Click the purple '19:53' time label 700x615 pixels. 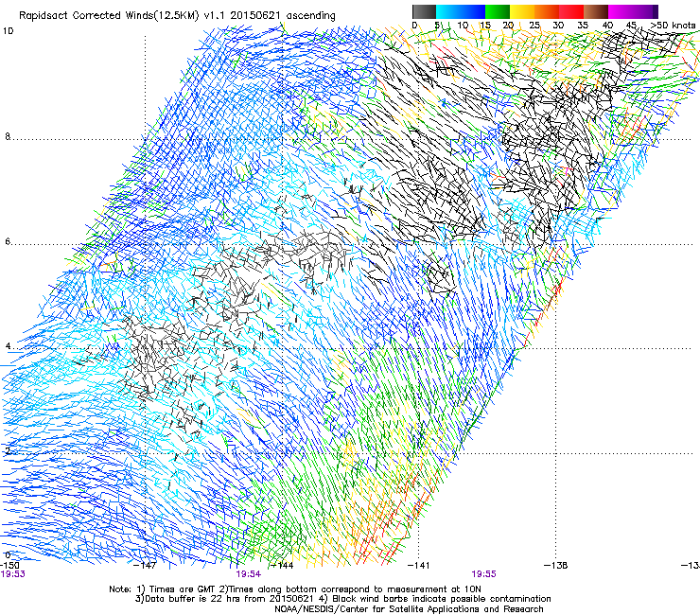13,574
